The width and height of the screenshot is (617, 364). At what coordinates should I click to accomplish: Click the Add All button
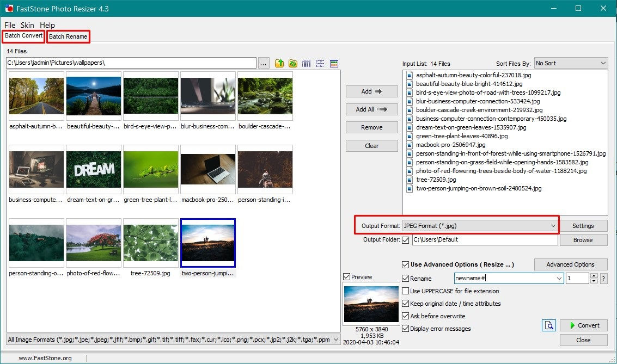pyautogui.click(x=371, y=109)
